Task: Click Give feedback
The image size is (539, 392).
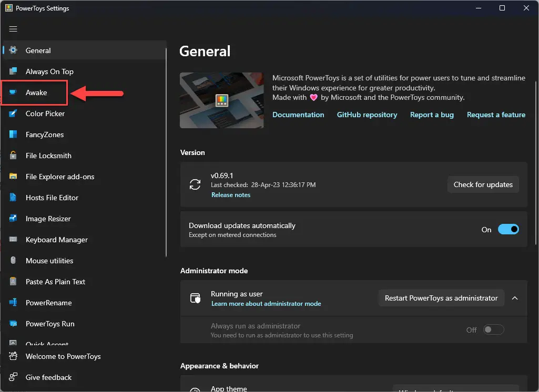Action: click(x=84, y=377)
